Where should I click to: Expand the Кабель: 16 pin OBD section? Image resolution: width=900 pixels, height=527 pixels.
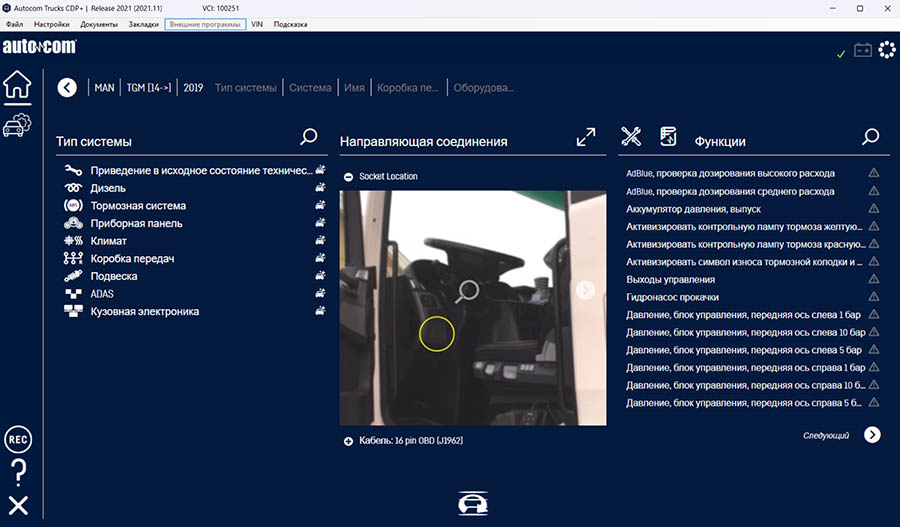coord(348,441)
